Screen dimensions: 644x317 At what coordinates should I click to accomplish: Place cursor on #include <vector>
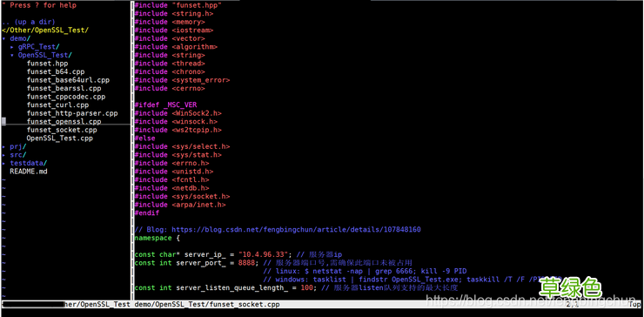click(170, 38)
